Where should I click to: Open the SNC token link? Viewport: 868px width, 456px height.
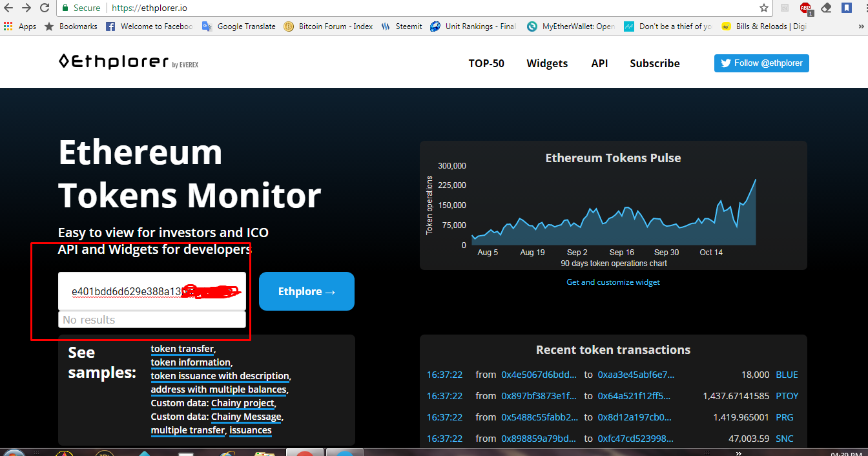785,439
